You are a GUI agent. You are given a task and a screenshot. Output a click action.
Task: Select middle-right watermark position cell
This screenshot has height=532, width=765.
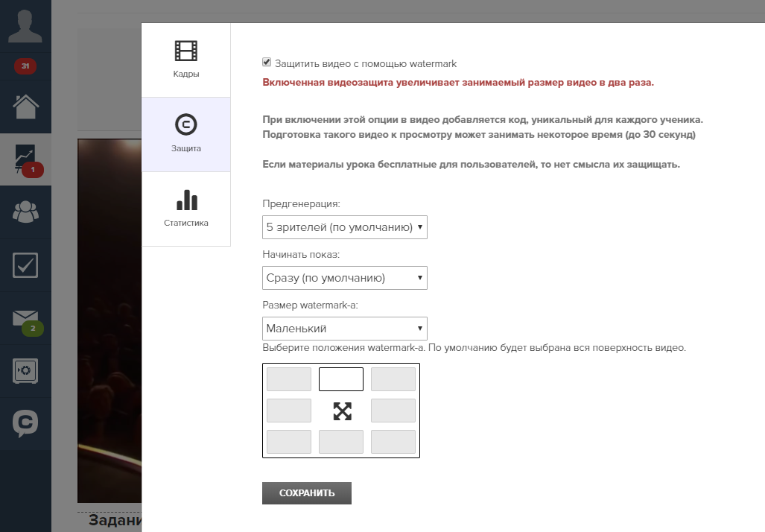tap(393, 411)
